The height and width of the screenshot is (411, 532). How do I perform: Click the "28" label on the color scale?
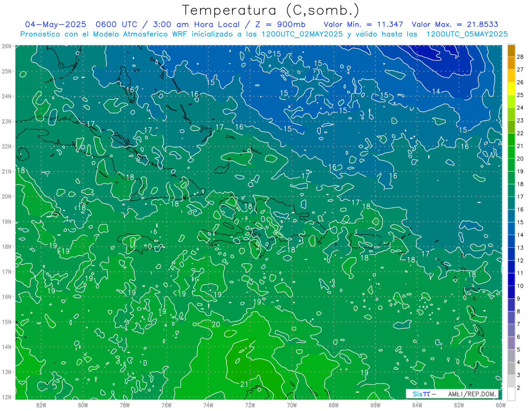click(520, 57)
